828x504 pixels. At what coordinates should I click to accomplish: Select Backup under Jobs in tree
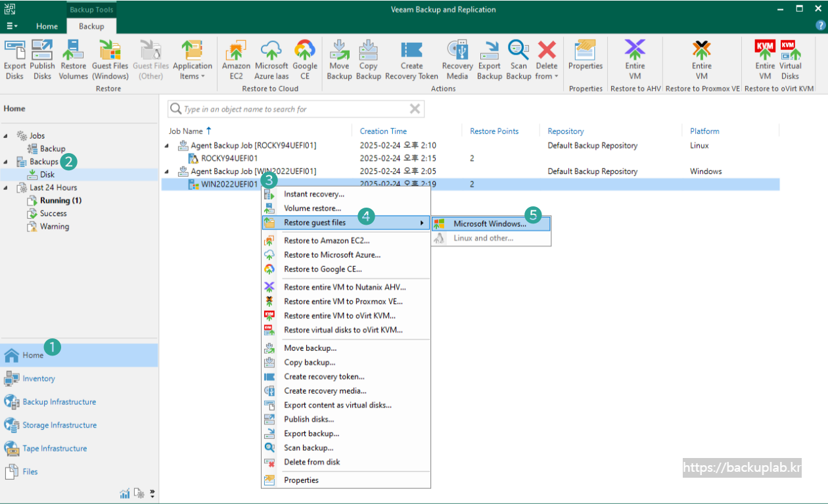46,149
